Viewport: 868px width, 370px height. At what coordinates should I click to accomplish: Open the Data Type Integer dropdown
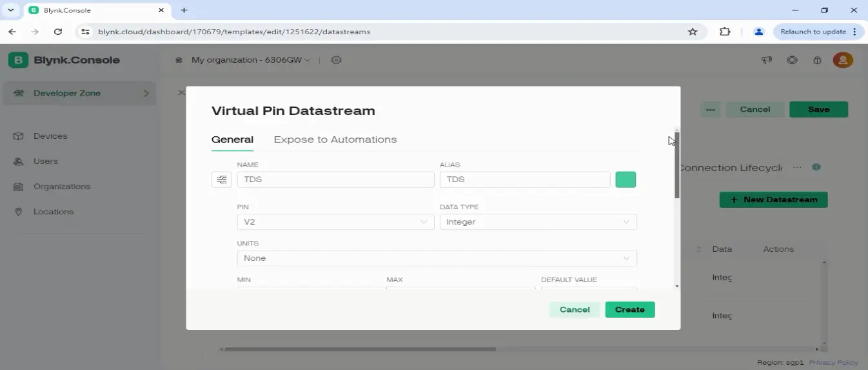[538, 222]
